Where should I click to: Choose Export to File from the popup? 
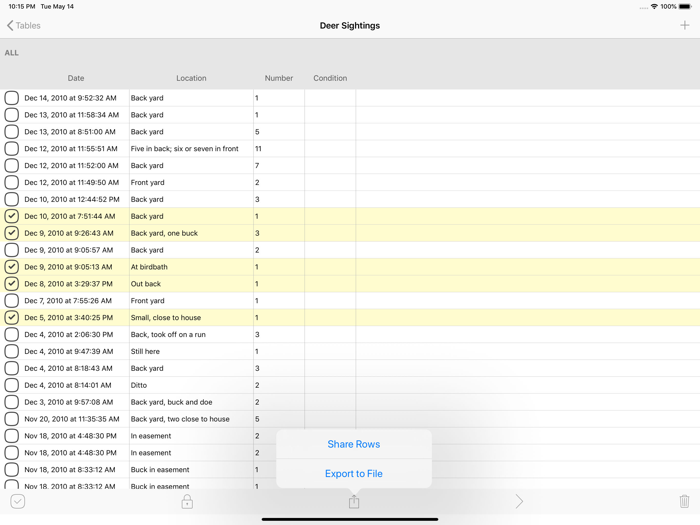354,474
